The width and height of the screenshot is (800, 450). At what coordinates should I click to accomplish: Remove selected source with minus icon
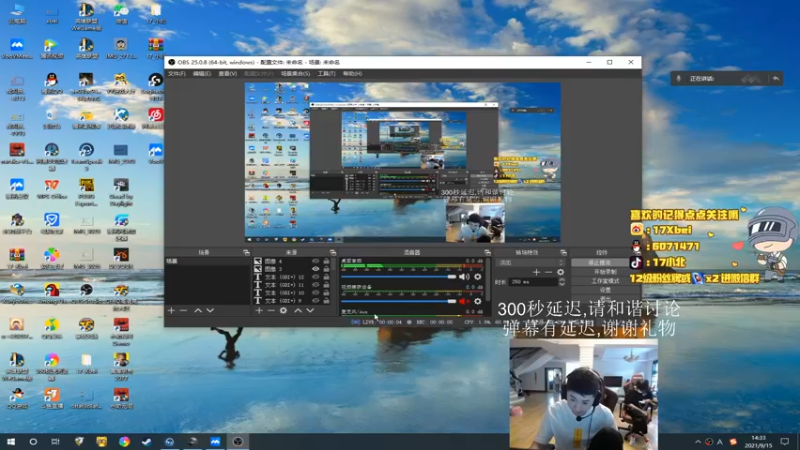click(271, 310)
